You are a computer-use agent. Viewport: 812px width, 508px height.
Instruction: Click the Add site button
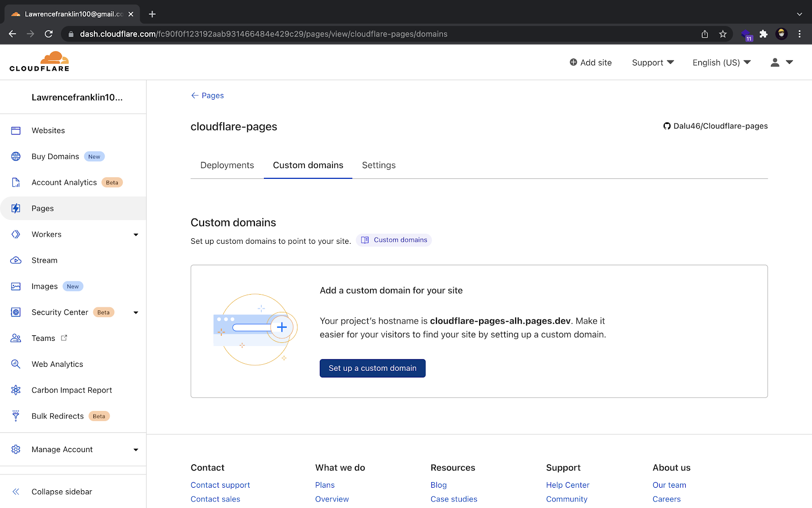(x=591, y=62)
